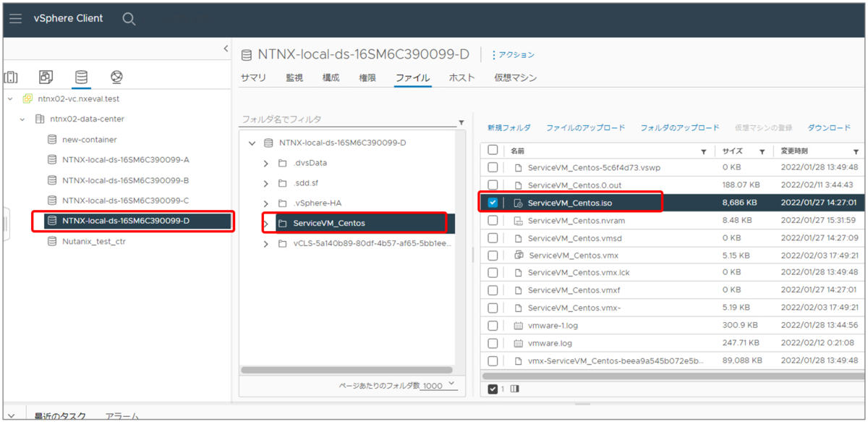
Task: Check the ServiceVM_Centos.nvram checkbox
Action: pos(493,221)
